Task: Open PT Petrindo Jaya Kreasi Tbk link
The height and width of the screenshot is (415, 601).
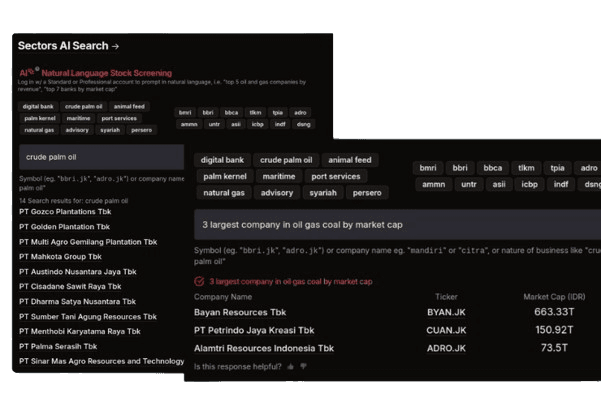Action: coord(254,330)
